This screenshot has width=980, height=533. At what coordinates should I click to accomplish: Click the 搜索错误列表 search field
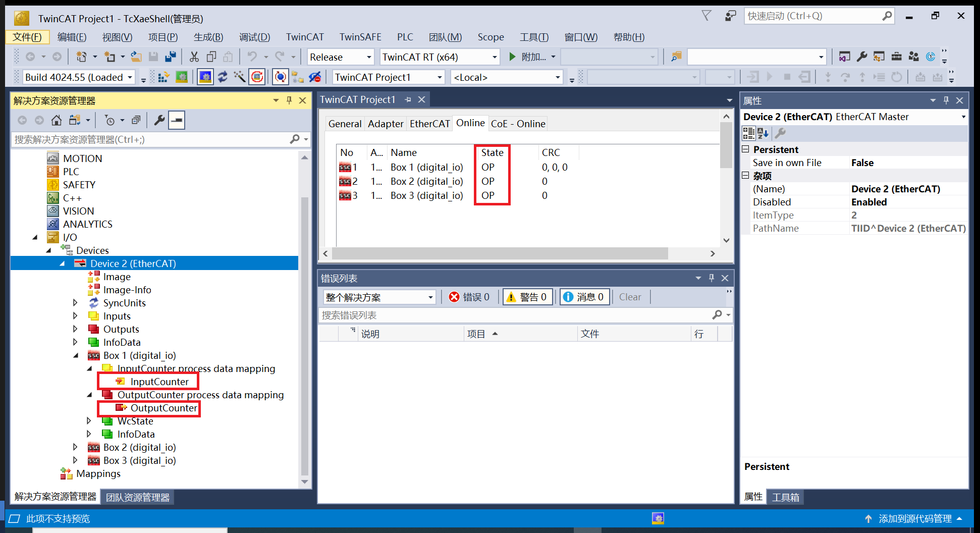click(x=525, y=315)
